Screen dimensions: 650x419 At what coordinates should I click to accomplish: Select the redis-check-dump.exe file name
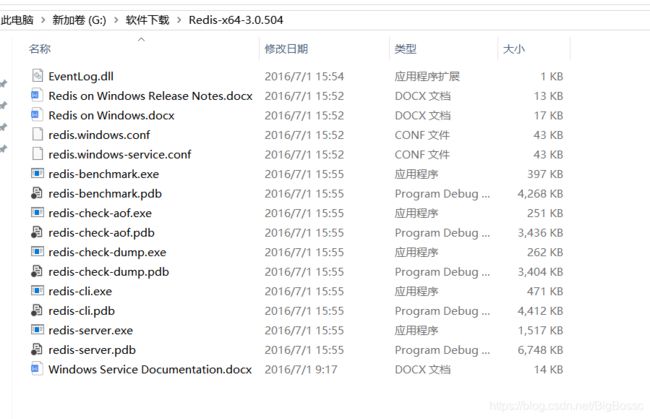pyautogui.click(x=107, y=252)
